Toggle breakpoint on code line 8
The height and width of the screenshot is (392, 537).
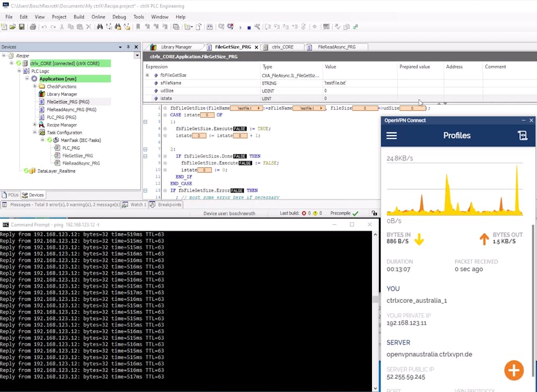pos(165,156)
